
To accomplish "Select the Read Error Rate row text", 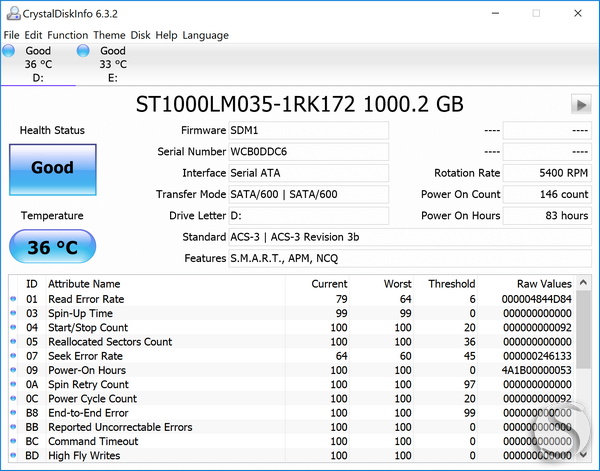I will [x=86, y=299].
